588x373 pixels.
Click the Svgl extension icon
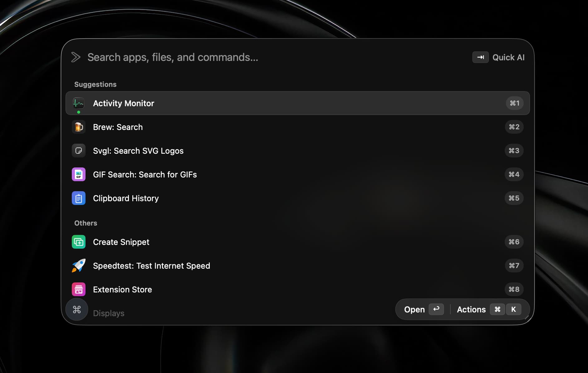[x=79, y=151]
